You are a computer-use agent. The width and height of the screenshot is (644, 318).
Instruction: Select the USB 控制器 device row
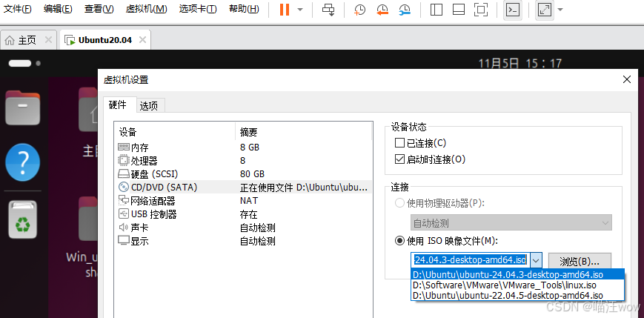243,214
